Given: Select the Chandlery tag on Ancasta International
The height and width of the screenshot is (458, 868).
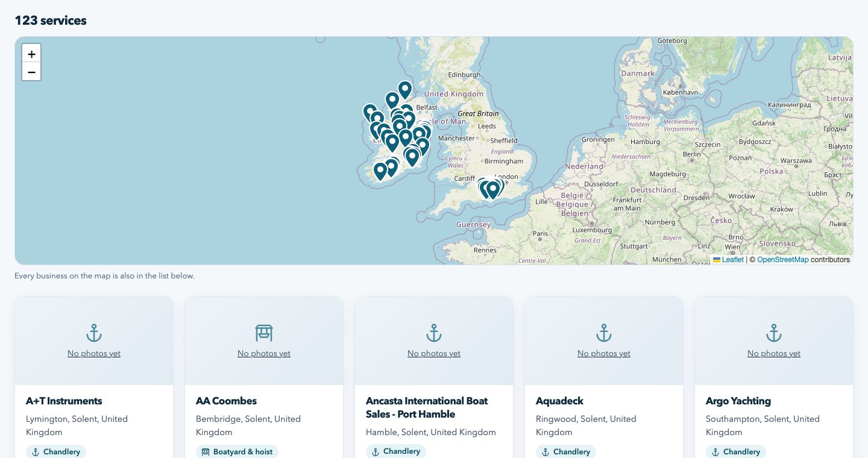Looking at the screenshot, I should click(396, 451).
